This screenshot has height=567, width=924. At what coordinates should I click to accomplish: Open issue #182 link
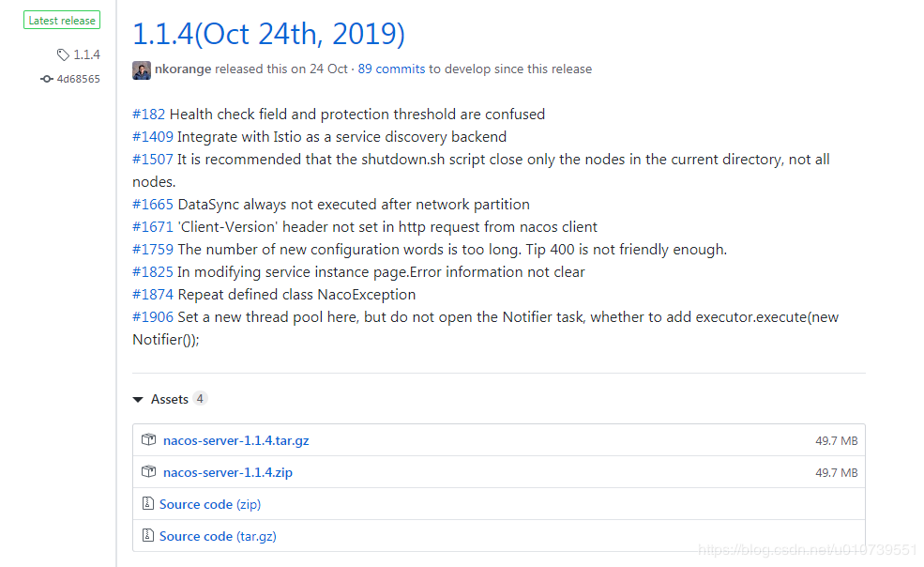click(149, 115)
